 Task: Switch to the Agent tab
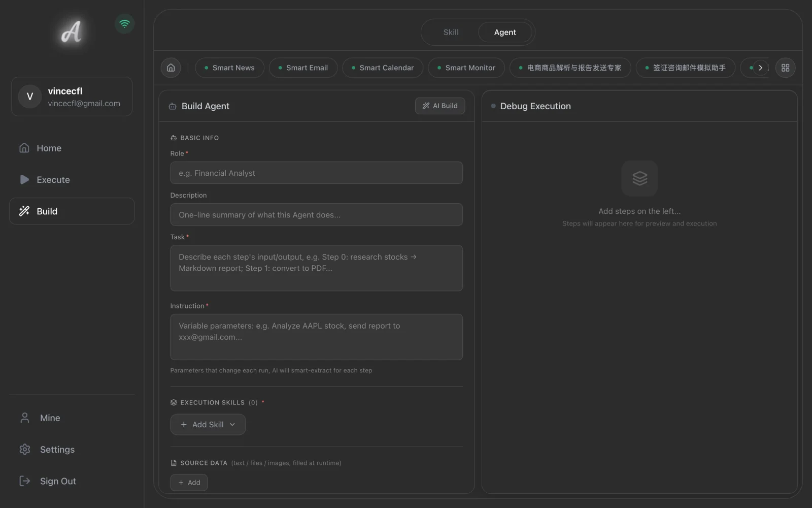tap(505, 33)
